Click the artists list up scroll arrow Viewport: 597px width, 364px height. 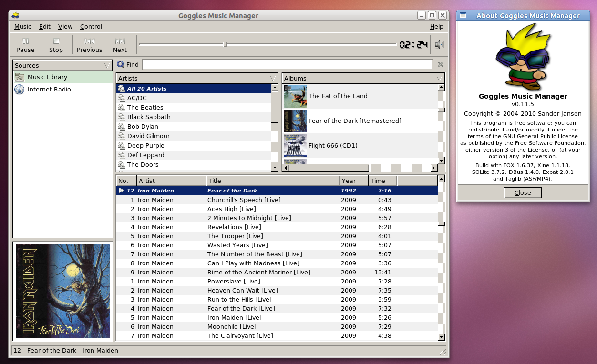pyautogui.click(x=275, y=87)
